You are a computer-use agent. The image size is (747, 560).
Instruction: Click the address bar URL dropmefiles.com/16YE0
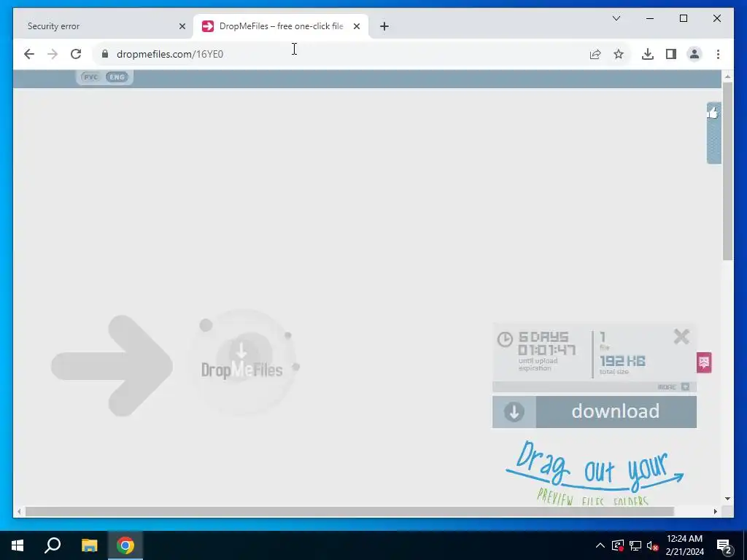click(170, 54)
